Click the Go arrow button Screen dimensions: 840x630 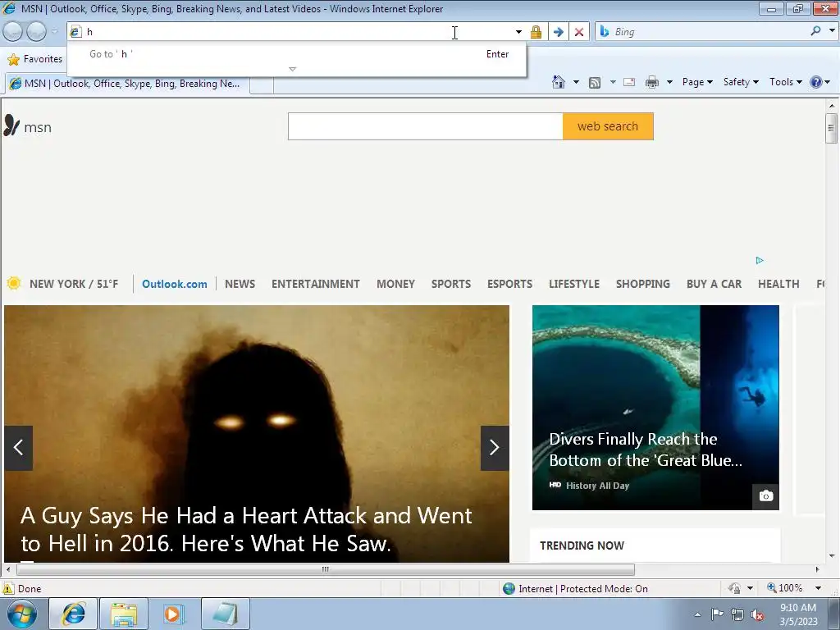pos(558,32)
